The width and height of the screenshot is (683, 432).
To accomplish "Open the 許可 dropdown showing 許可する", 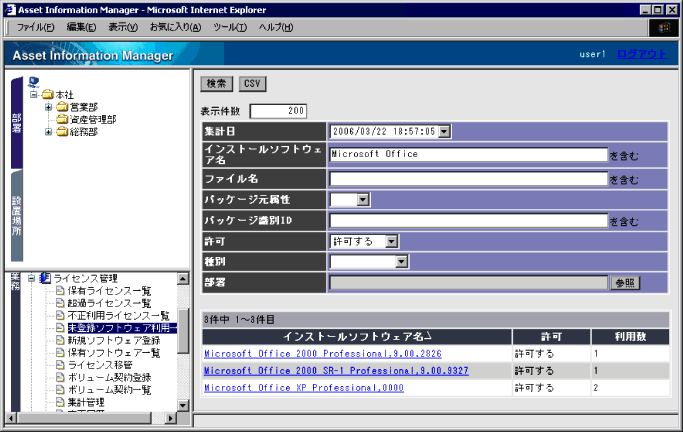I will pyautogui.click(x=392, y=241).
